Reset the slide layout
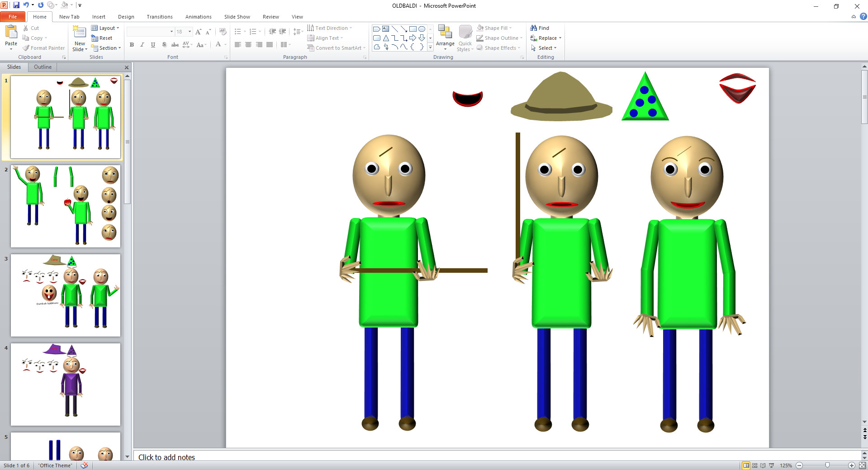Image resolution: width=868 pixels, height=470 pixels. tap(102, 38)
